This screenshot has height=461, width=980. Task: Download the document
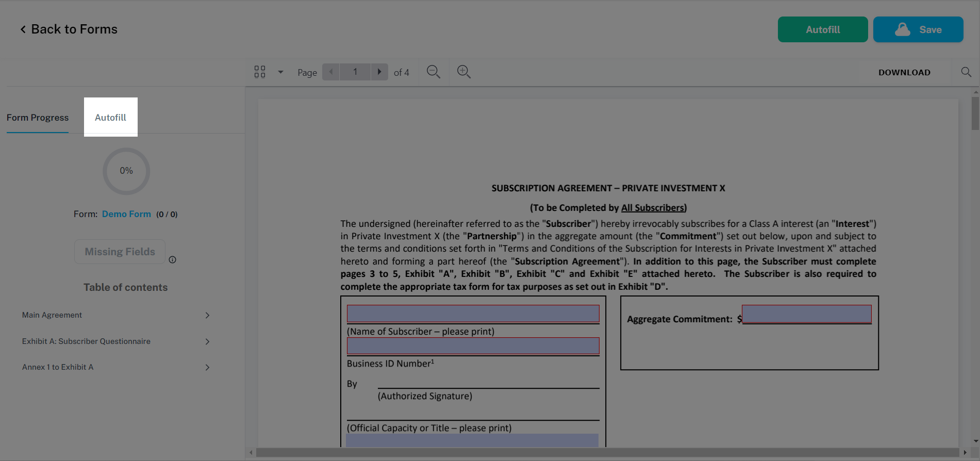click(x=904, y=72)
